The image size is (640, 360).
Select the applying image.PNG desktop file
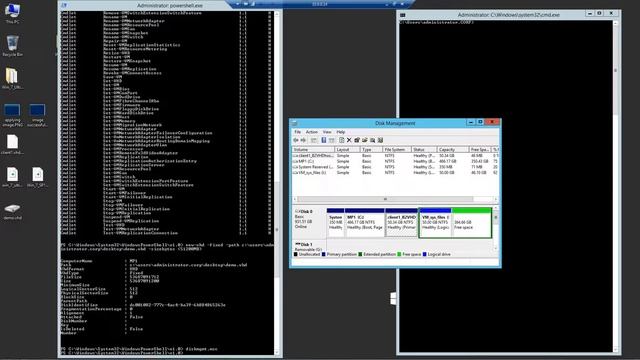[12, 116]
